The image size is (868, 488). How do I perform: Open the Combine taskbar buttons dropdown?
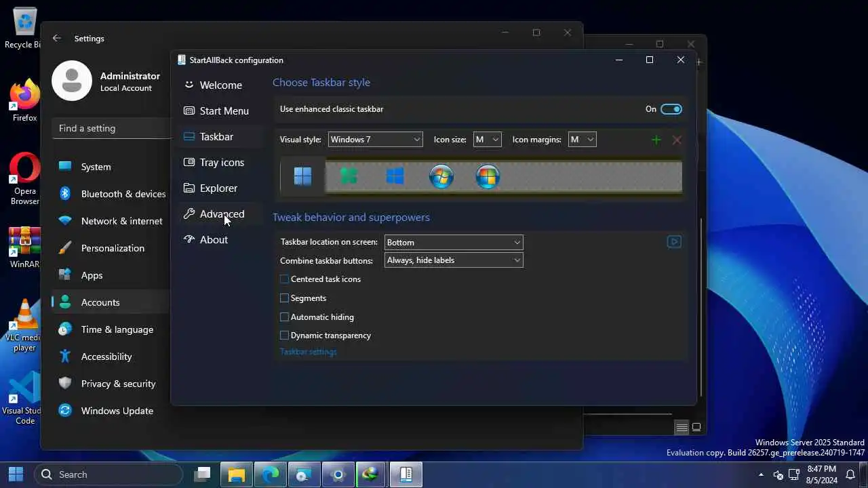coord(454,260)
